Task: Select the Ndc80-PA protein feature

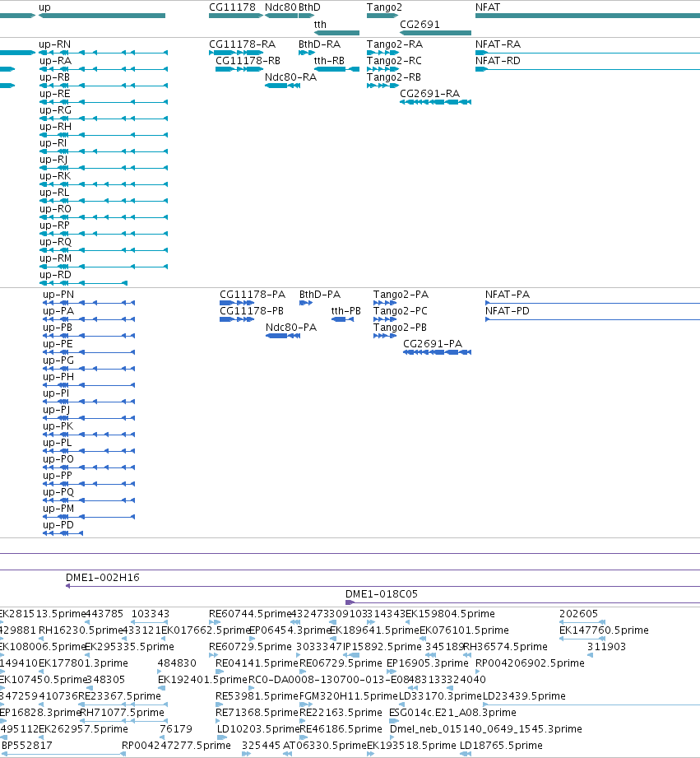Action: [x=283, y=336]
